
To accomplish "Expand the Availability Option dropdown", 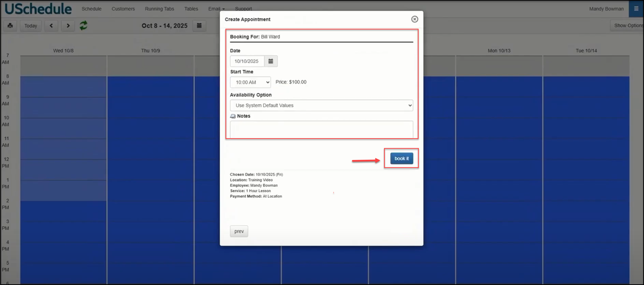I will click(x=321, y=106).
